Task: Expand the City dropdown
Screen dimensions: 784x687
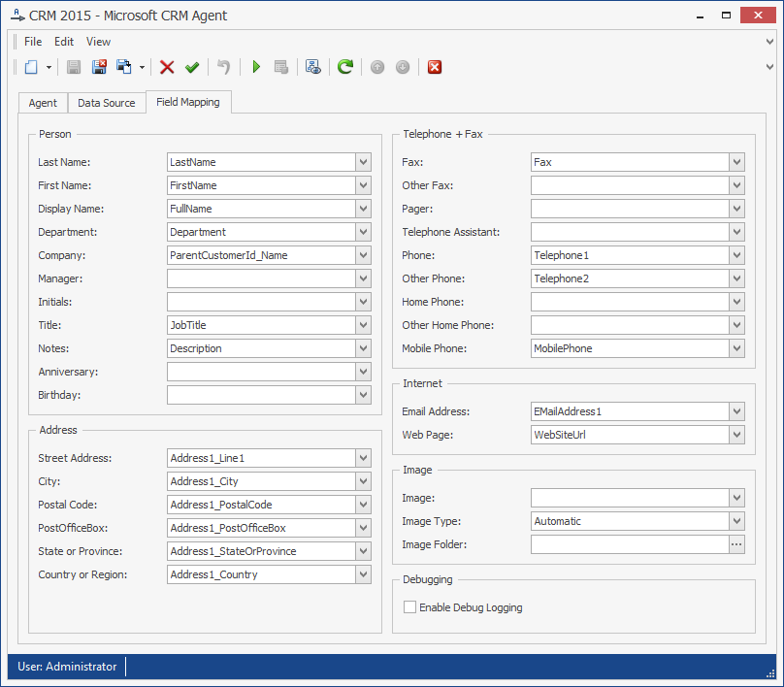Action: (364, 481)
